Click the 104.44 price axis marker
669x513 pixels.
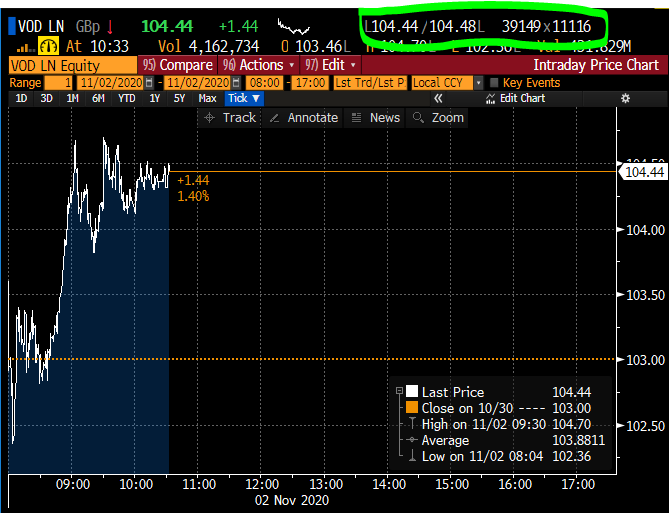[x=643, y=172]
